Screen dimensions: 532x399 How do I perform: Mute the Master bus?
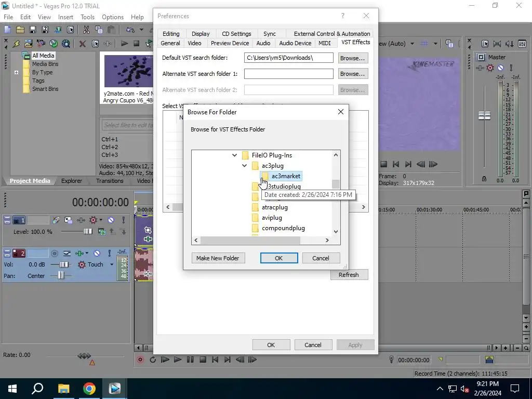click(x=500, y=68)
